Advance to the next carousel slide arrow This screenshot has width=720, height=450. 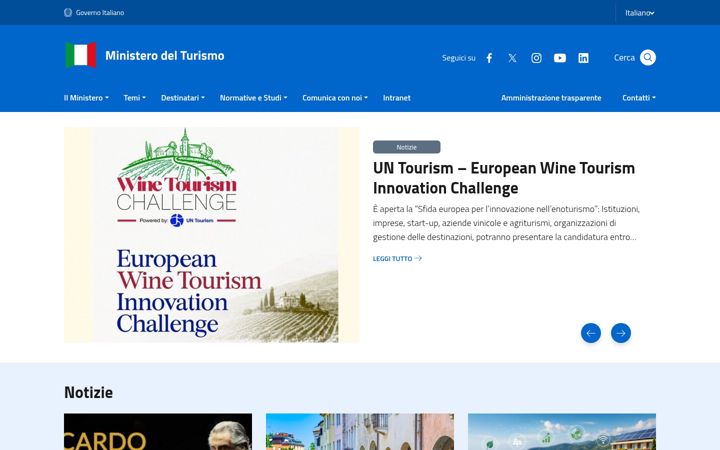coord(621,333)
